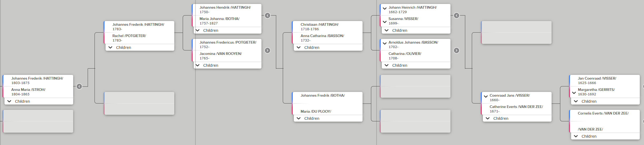Toggle chevron beside Johann Heinrich Hattingh name

[x=385, y=8]
